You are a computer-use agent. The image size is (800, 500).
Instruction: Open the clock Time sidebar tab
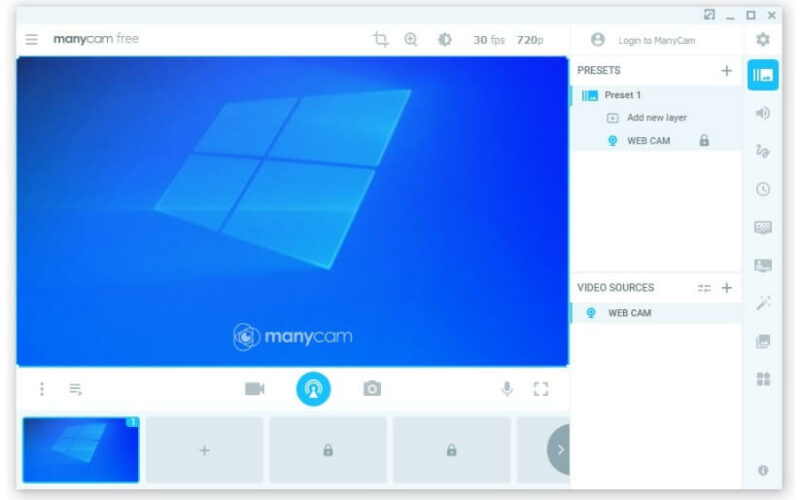coord(763,189)
